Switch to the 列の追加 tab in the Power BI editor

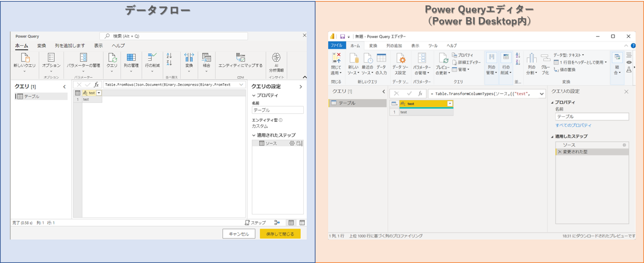(x=395, y=46)
